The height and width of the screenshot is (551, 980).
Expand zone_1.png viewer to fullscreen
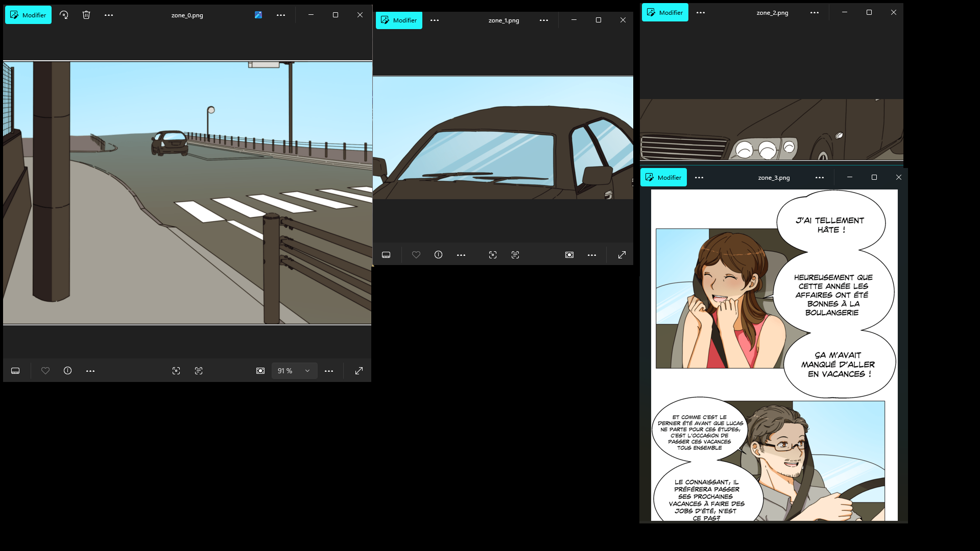[622, 255]
